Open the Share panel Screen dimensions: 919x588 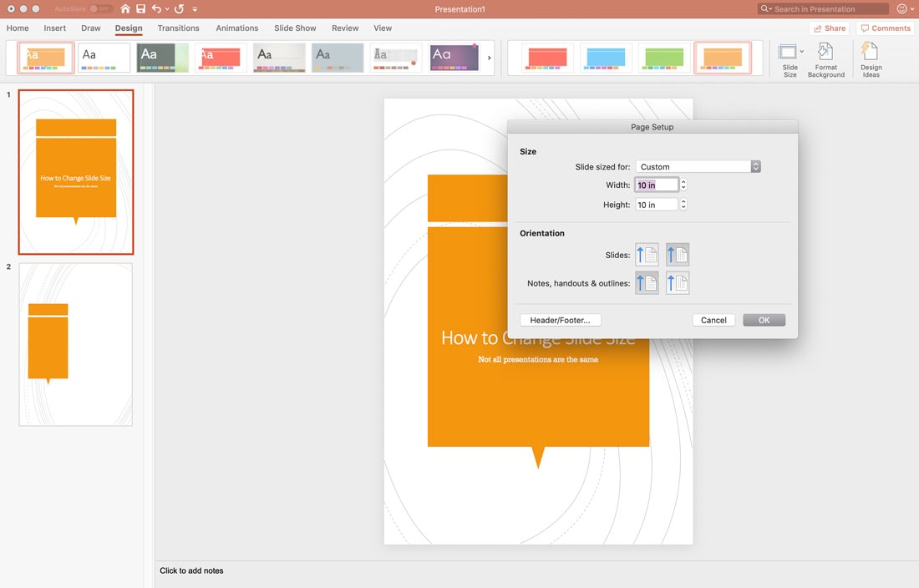tap(829, 28)
